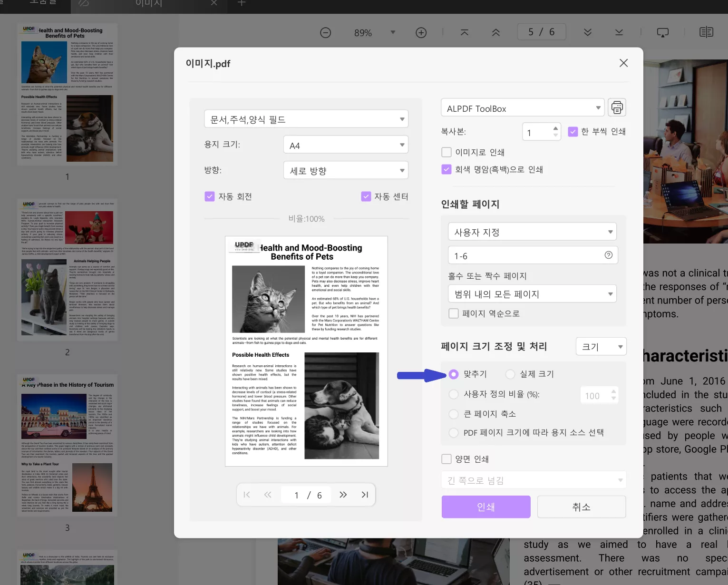
Task: Select page 1 thumbnail in sidebar
Action: pos(67,95)
